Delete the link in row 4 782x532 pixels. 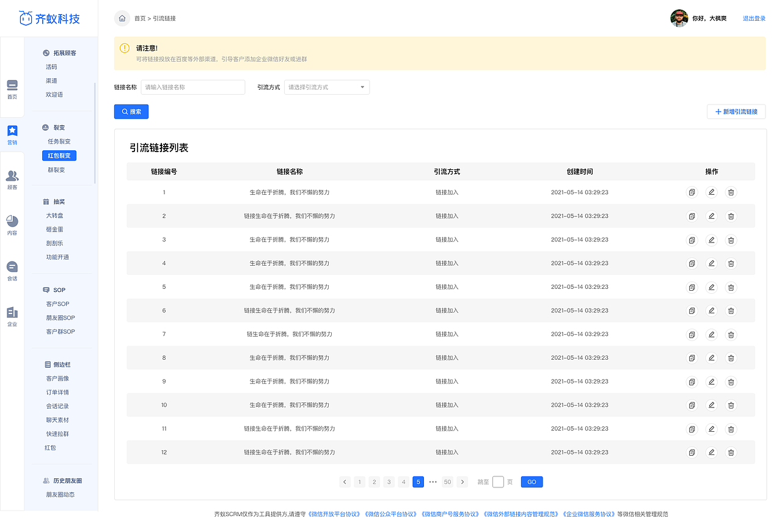click(731, 263)
